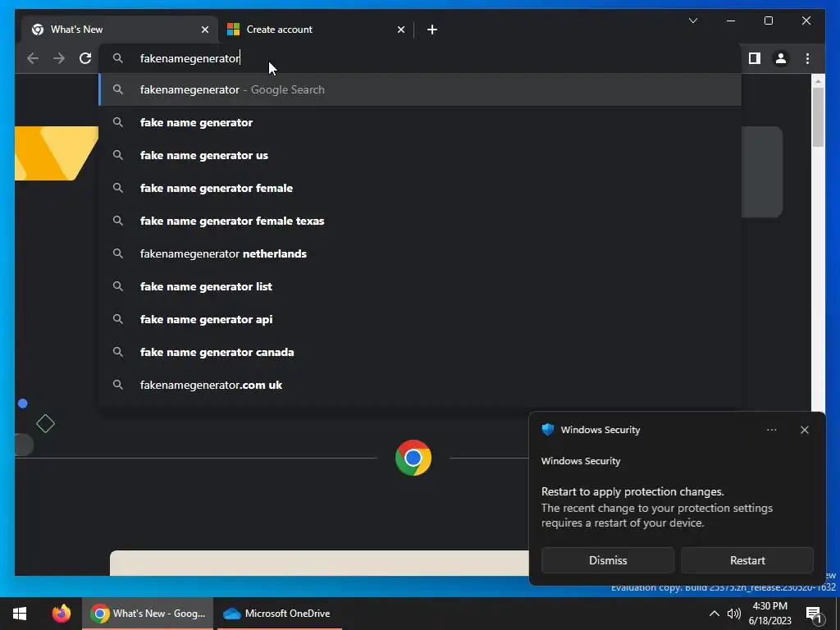Launch Firefox from taskbar
840x630 pixels.
coord(61,614)
